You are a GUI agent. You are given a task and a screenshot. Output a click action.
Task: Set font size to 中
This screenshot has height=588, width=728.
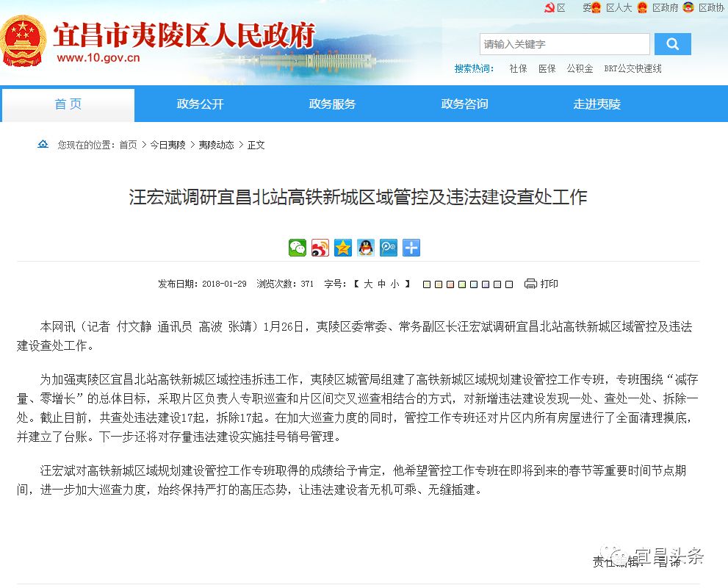382,284
